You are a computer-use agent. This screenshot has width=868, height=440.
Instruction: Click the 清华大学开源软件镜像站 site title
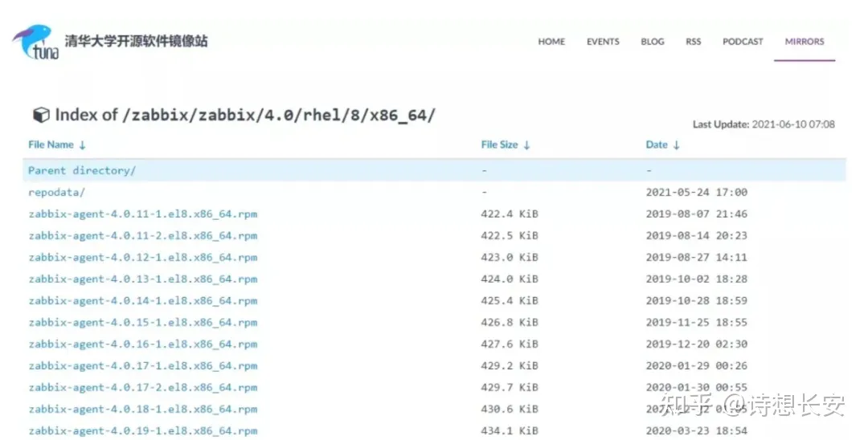click(136, 40)
